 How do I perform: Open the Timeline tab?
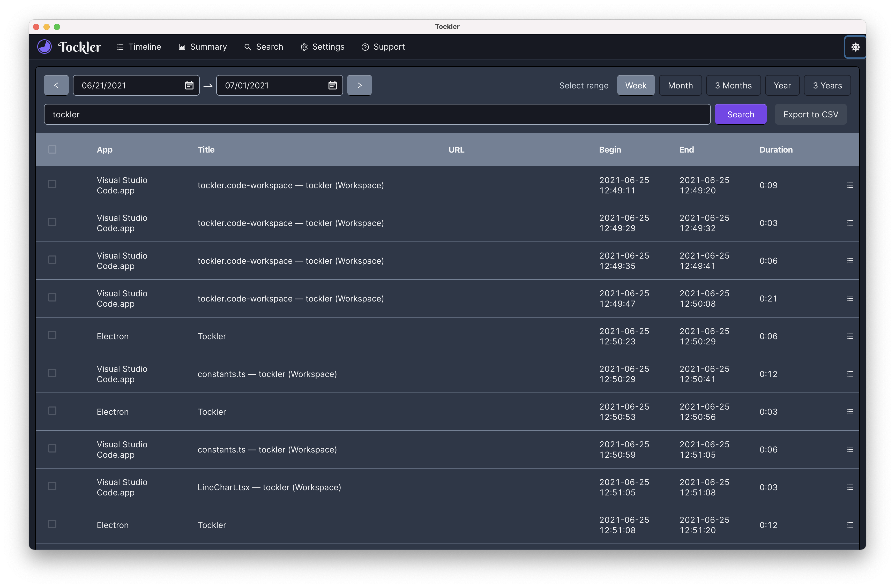click(139, 47)
